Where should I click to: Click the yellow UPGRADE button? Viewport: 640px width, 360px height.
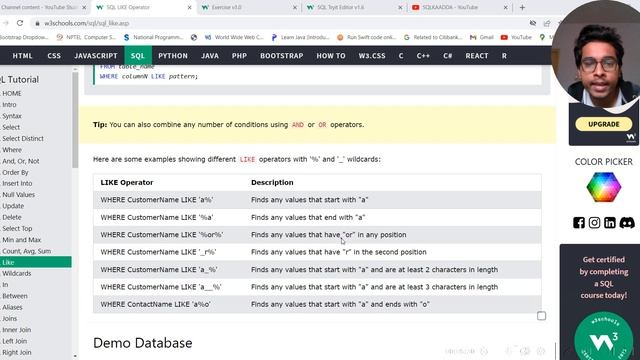[604, 124]
